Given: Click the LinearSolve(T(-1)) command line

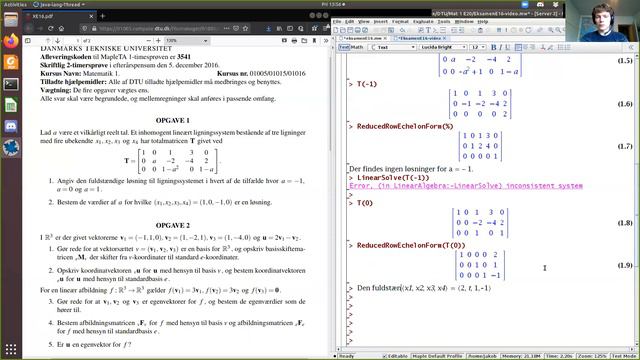Looking at the screenshot, I should (393, 178).
